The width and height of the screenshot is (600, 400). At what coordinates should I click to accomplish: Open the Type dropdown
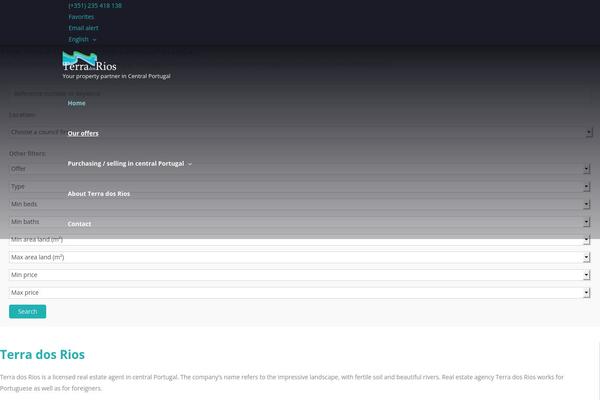click(x=300, y=186)
